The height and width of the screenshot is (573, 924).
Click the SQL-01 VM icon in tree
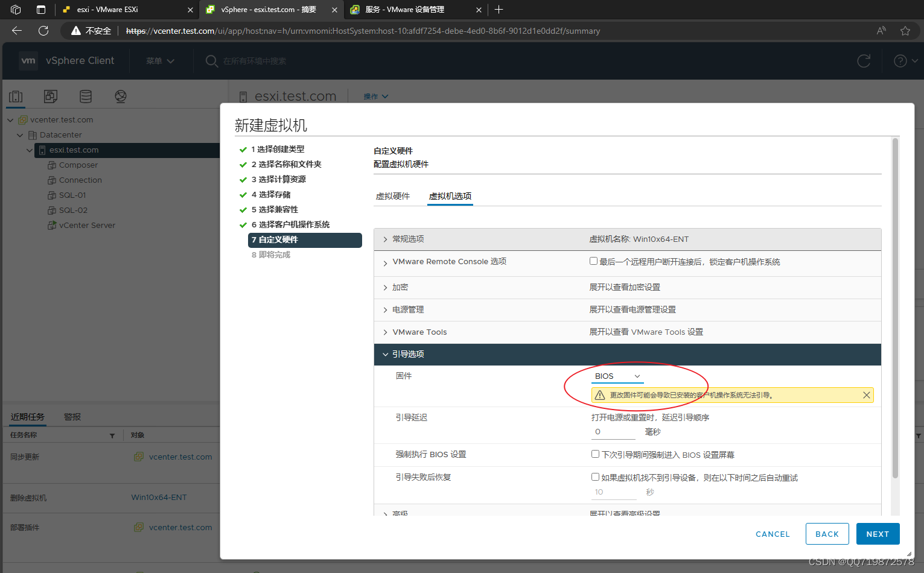pos(52,195)
